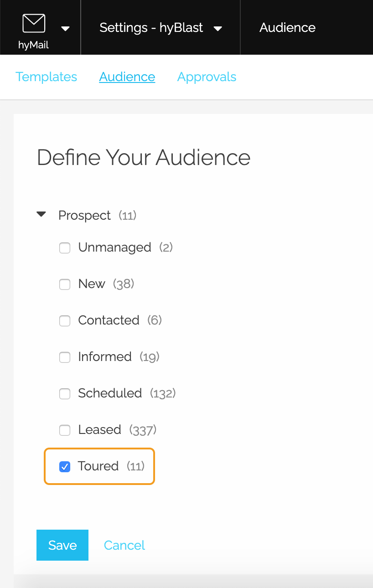373x588 pixels.
Task: Open the Settings - hyBlast dropdown arrow
Action: pyautogui.click(x=218, y=29)
